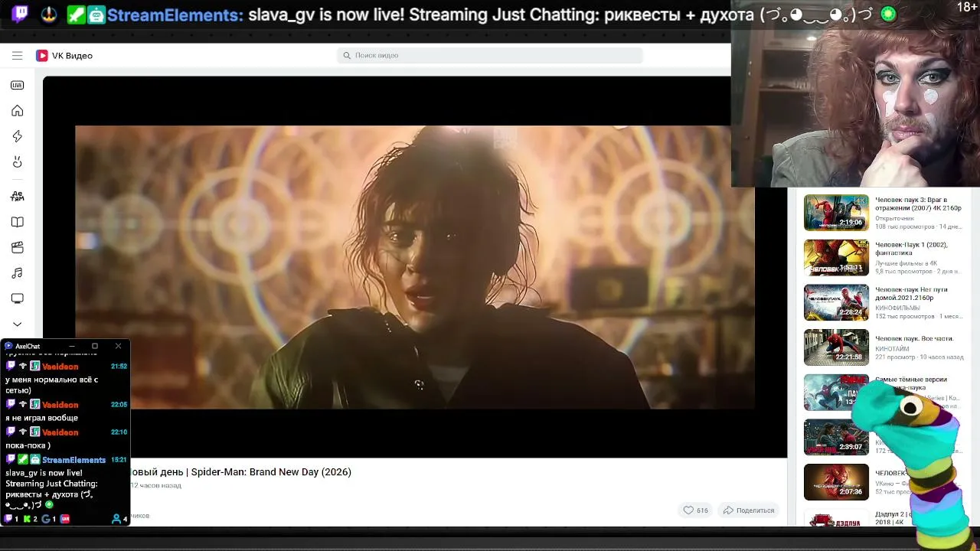The image size is (980, 551).
Task: Open thumbnail of Человек-Паук 1 (2002)
Action: pos(836,257)
